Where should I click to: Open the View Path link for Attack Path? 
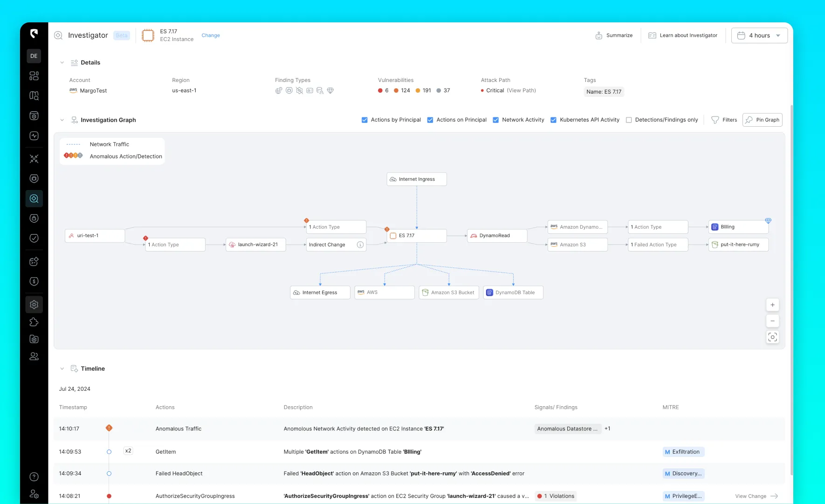522,90
